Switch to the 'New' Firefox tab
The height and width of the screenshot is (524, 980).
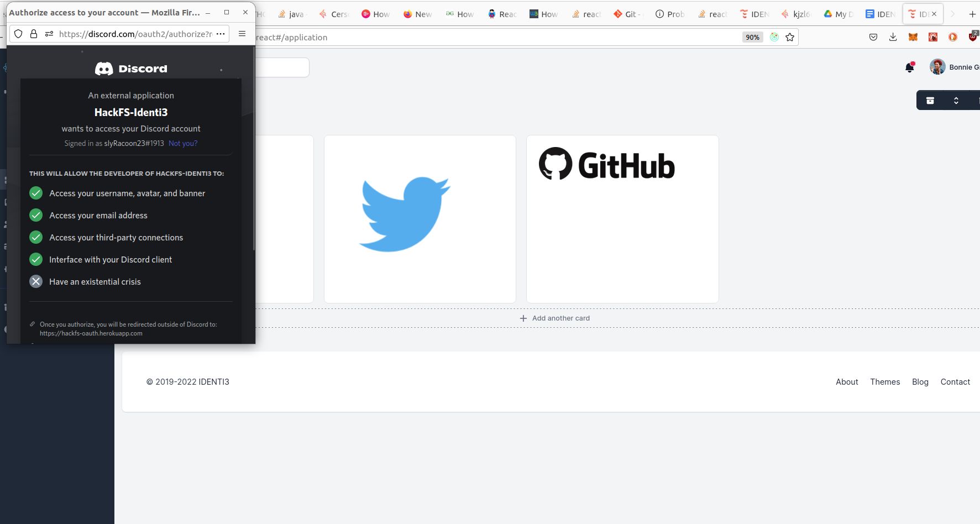tap(418, 14)
